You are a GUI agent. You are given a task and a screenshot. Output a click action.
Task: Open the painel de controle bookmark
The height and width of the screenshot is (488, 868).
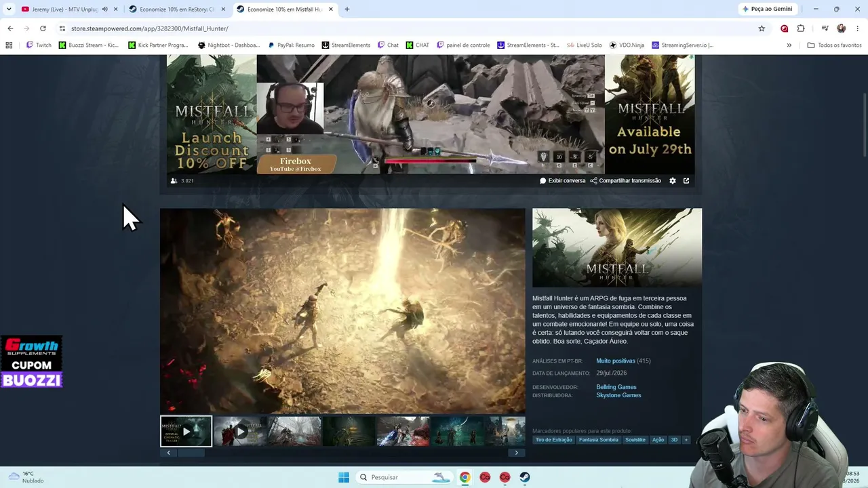[x=463, y=45]
